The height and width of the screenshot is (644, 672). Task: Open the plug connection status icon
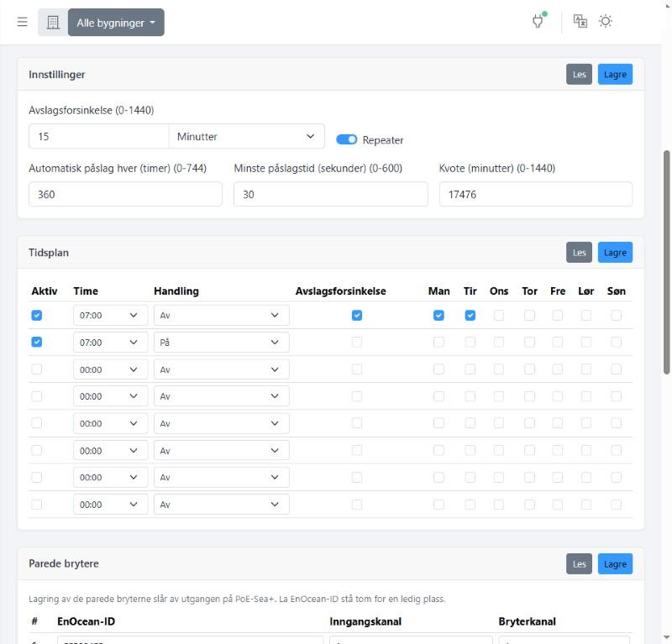(538, 20)
